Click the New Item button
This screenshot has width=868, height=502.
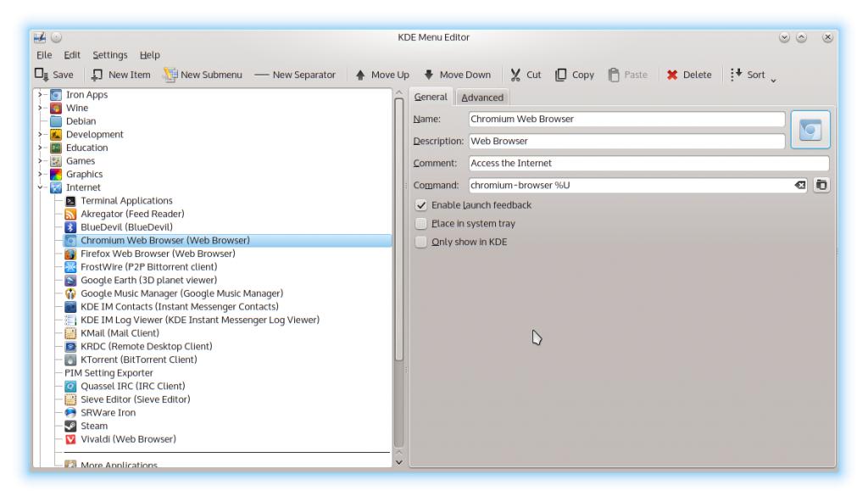click(x=121, y=75)
